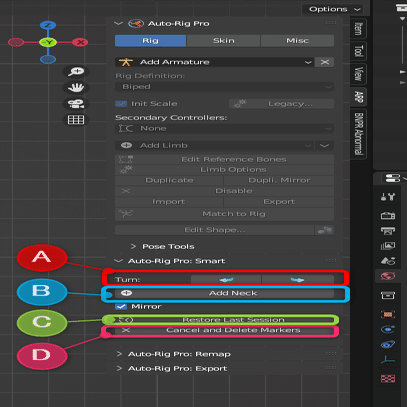
Task: Click the Turn left arrow button
Action: coord(226,280)
